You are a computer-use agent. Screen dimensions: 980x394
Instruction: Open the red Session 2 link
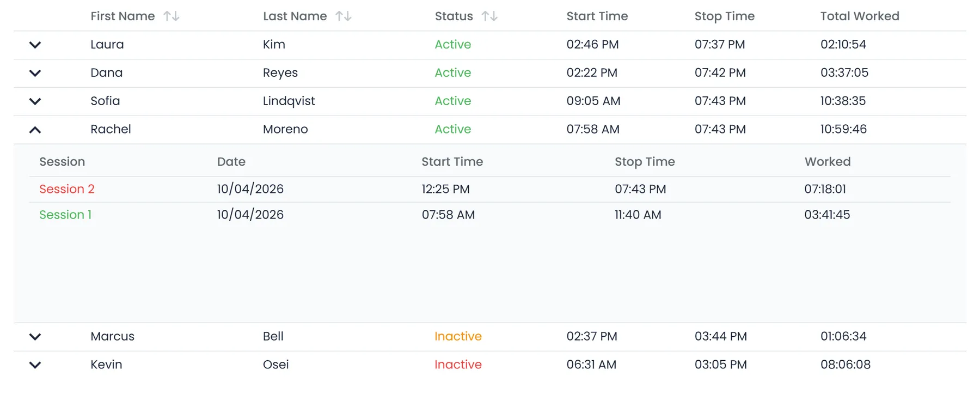click(67, 189)
